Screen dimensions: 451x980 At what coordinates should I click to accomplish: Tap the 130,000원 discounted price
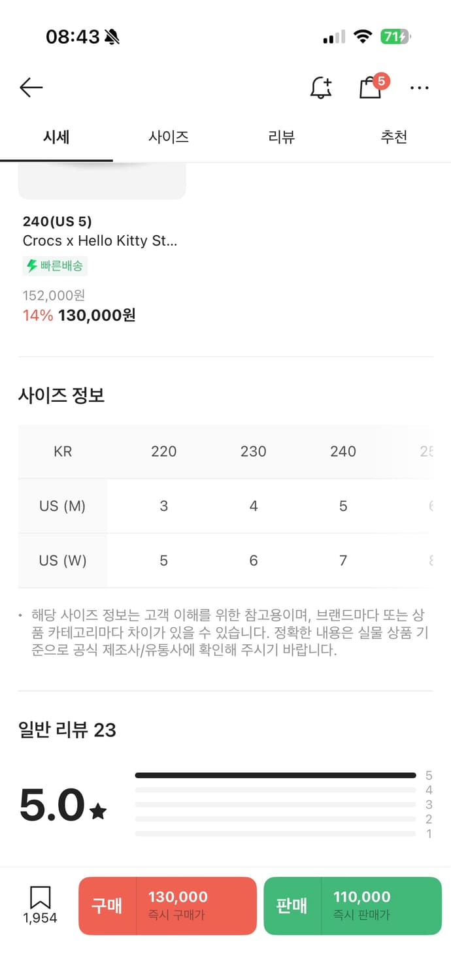click(x=97, y=316)
